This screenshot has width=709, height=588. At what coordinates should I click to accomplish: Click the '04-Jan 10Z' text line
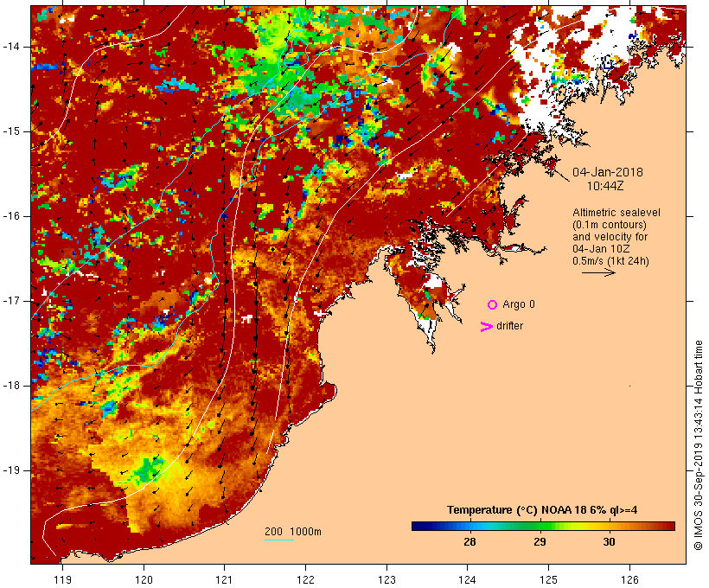coord(602,249)
